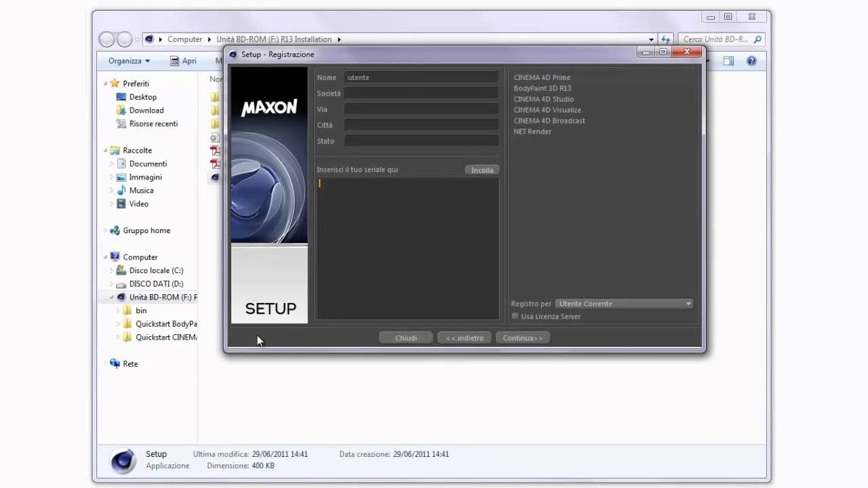
Task: Collapse the Preferiti tree arrow
Action: 106,83
